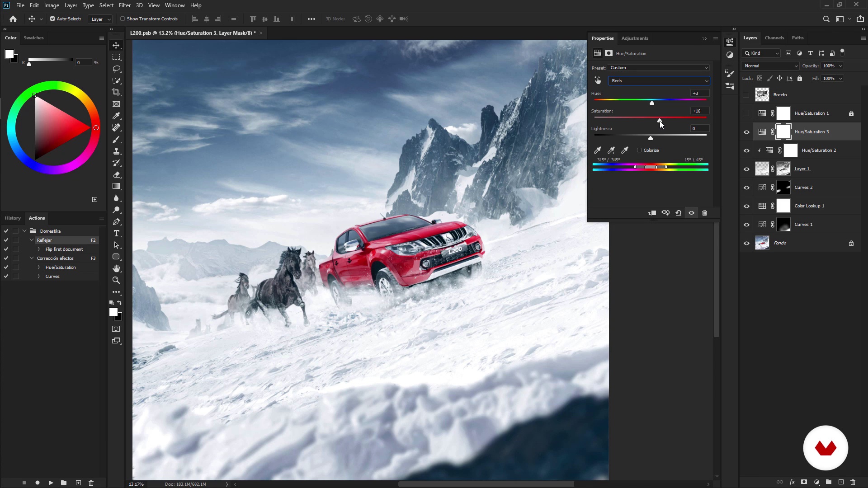
Task: Expand the Hue/Saturation action step
Action: tap(38, 267)
